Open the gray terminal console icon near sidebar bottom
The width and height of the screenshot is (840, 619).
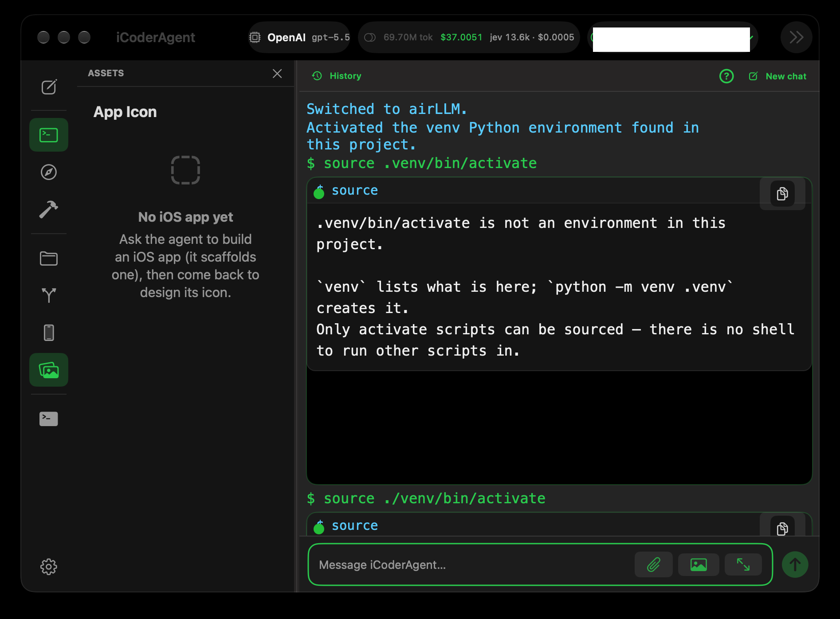pos(49,419)
